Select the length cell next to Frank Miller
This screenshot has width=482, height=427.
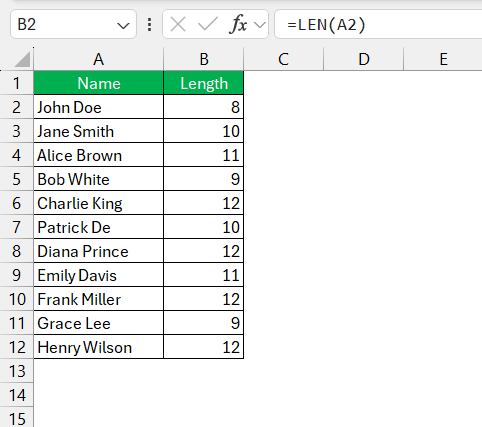(x=204, y=299)
